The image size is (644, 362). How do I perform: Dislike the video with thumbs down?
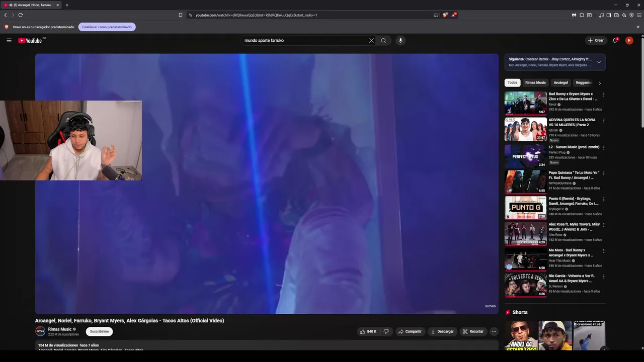[386, 331]
